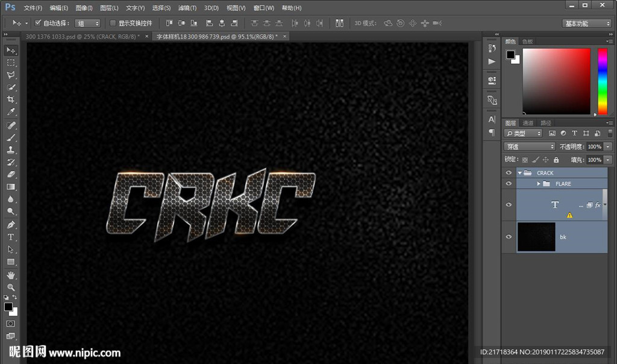617x364 pixels.
Task: Select the Healing Brush tool
Action: pos(11,125)
